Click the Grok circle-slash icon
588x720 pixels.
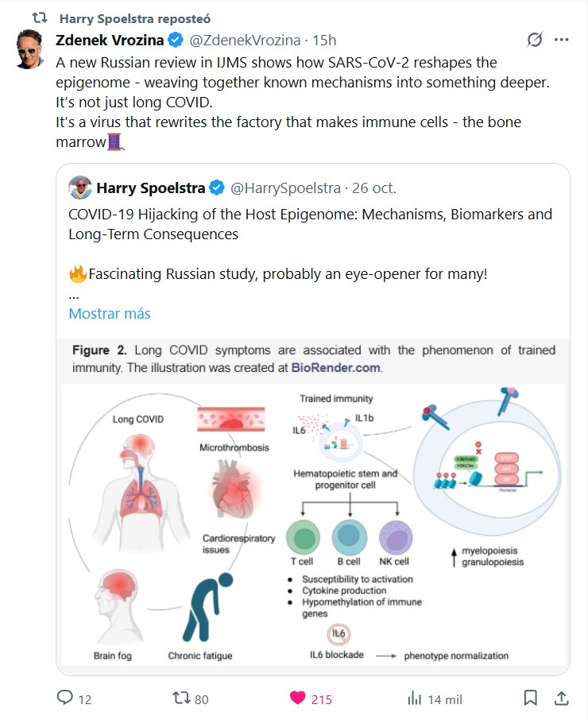(x=535, y=40)
